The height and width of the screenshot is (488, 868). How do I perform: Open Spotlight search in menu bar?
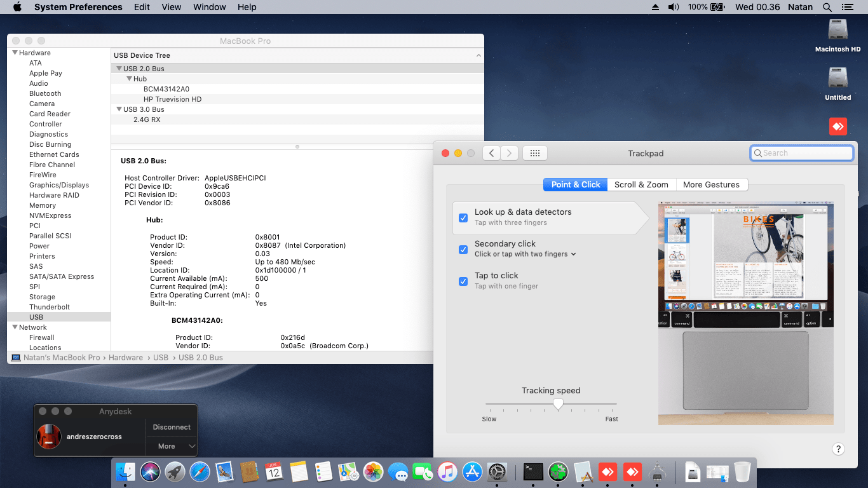[827, 7]
